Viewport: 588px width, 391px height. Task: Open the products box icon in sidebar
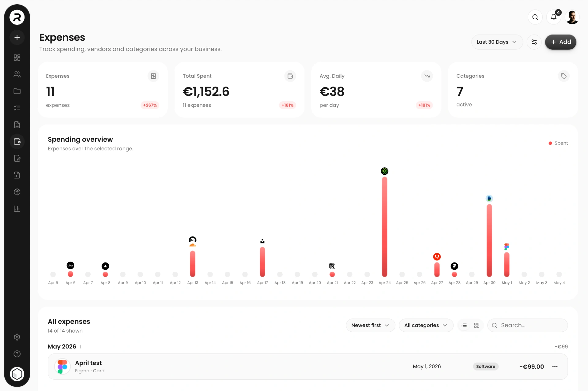click(x=17, y=192)
